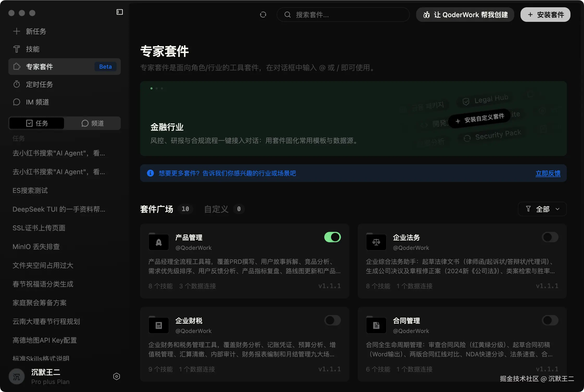The width and height of the screenshot is (584, 392).
Task: Click the robot icon on QoderWork button
Action: coord(427,15)
